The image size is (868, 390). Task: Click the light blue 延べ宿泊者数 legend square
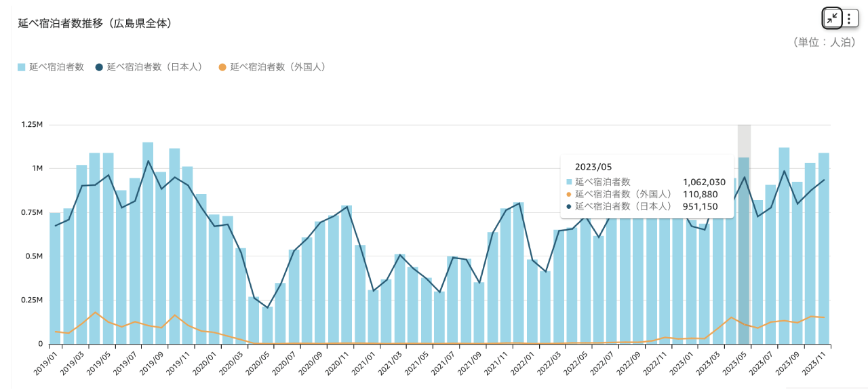pos(22,67)
